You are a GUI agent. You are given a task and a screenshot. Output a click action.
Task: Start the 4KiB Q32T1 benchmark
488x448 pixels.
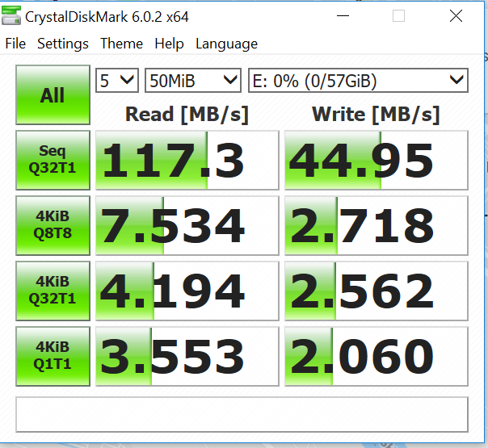click(x=53, y=291)
